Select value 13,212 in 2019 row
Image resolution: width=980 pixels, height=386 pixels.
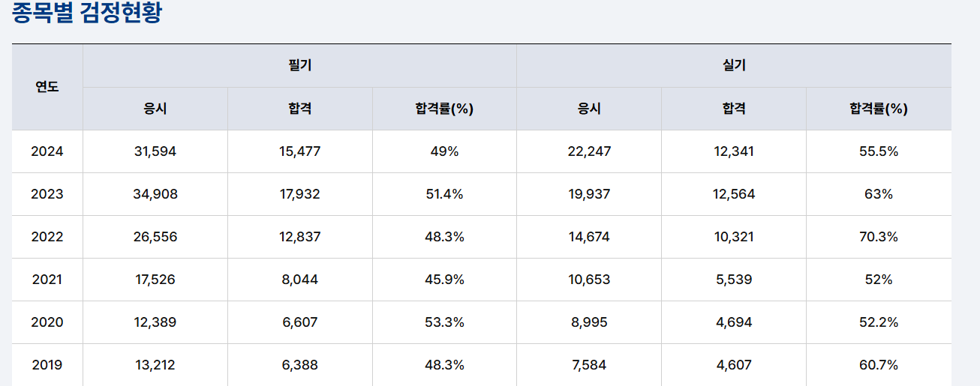(155, 365)
